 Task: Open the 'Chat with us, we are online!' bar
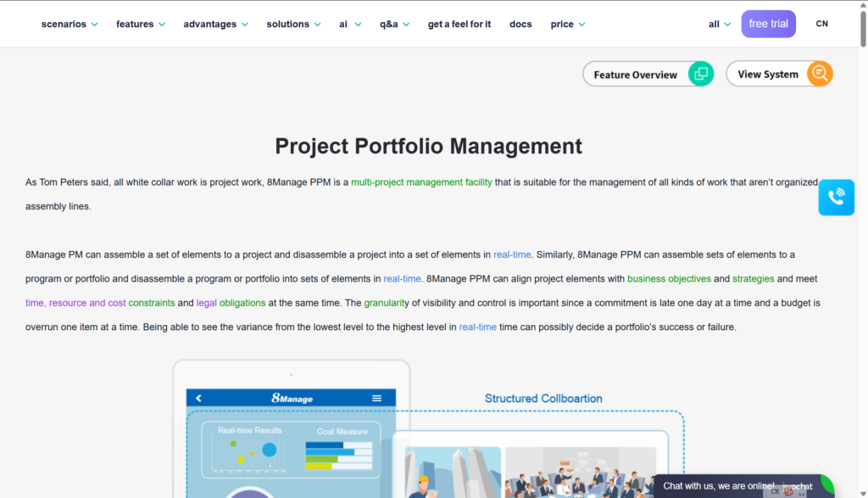[744, 486]
